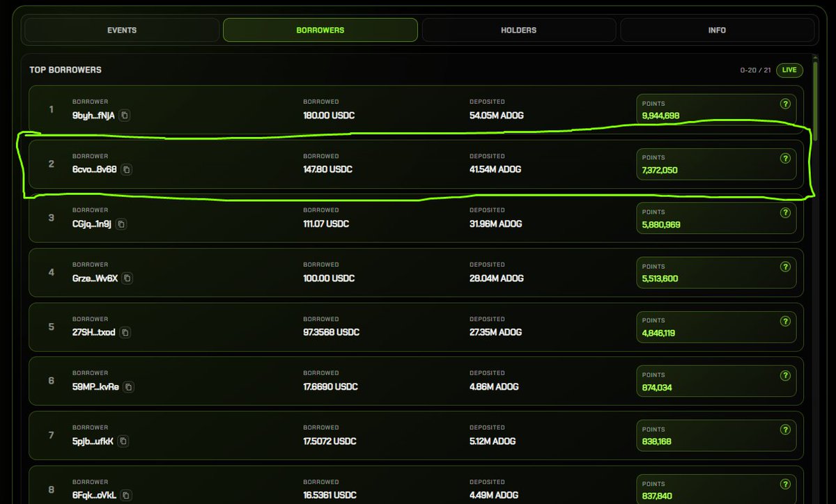The image size is (836, 504).
Task: Click deposited value 54.05M ADOG
Action: click(x=495, y=116)
